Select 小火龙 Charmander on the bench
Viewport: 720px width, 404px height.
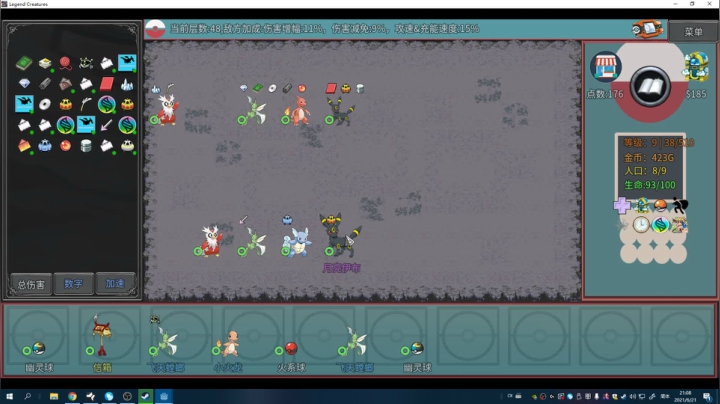pos(229,344)
